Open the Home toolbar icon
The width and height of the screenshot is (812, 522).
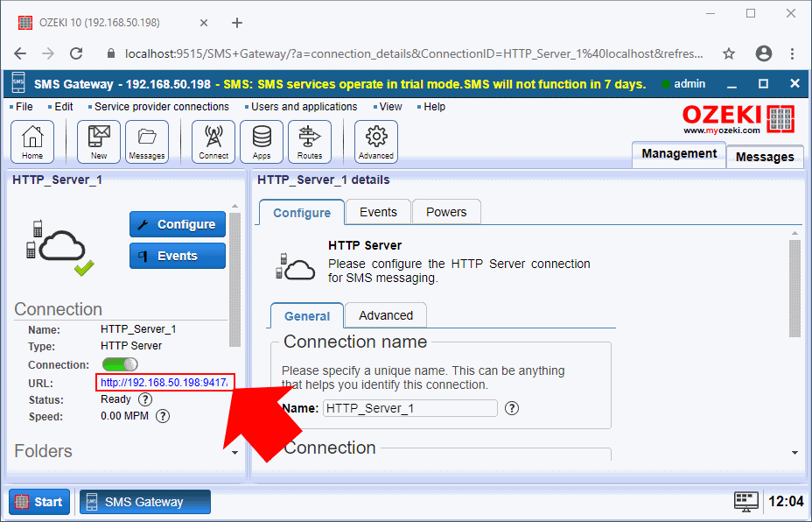[x=32, y=142]
